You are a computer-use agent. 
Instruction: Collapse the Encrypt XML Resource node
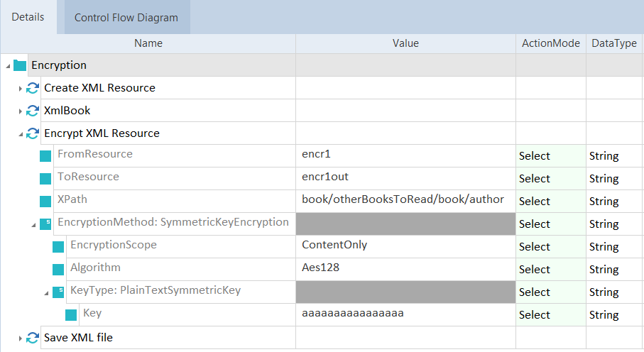[21, 134]
